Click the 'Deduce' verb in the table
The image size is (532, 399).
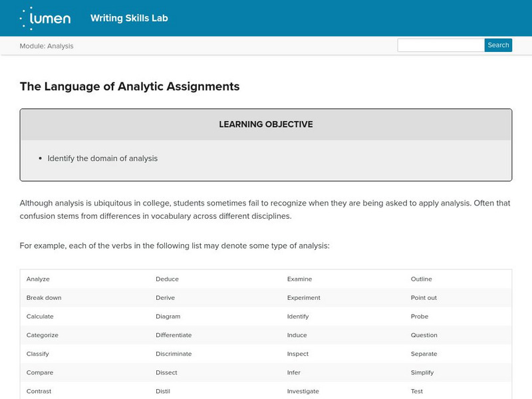point(167,279)
